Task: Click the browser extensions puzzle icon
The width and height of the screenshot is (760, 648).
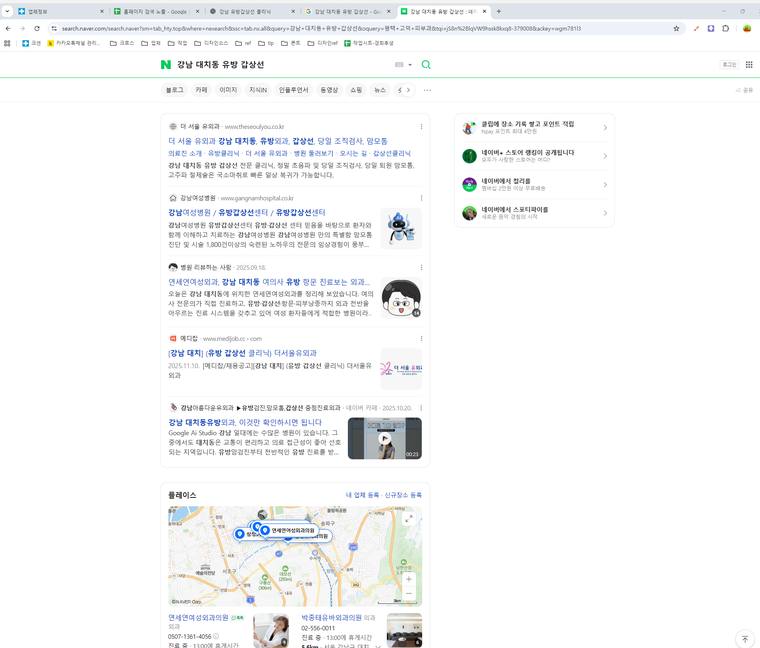Action: coord(726,29)
